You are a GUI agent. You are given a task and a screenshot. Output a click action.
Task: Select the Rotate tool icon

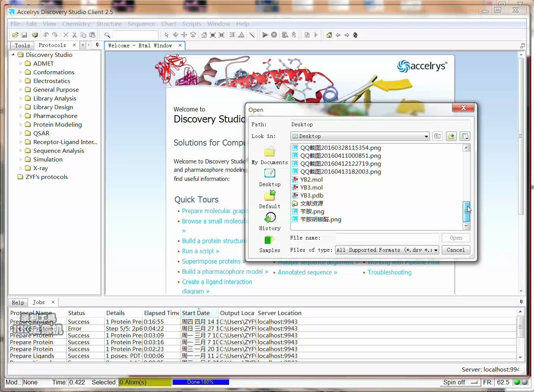[x=175, y=35]
